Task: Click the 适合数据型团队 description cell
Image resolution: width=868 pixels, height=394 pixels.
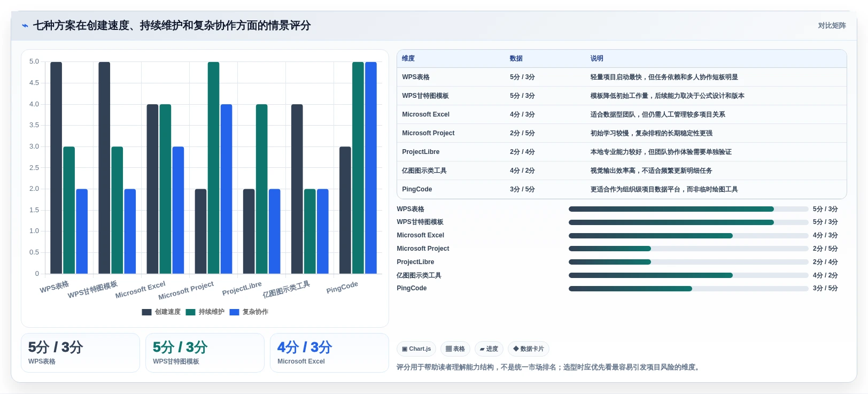Action: pyautogui.click(x=657, y=114)
